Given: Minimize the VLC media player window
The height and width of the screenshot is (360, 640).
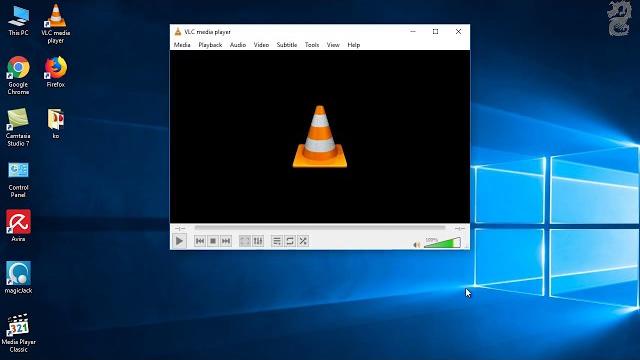Looking at the screenshot, I should pos(413,31).
